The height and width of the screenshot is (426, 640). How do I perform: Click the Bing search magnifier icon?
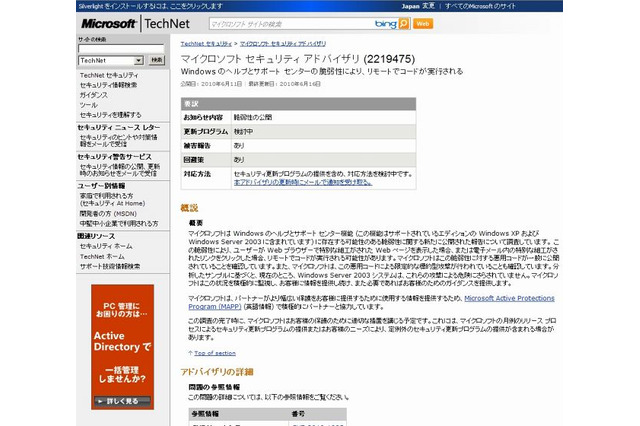click(404, 24)
